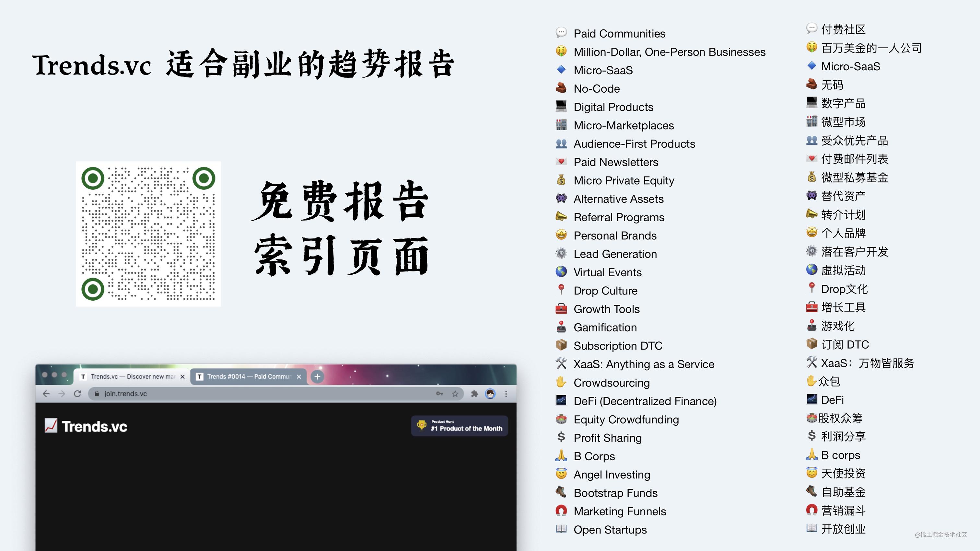Select the 微型私募基金 entry
Screen dimensions: 980x551
855,177
